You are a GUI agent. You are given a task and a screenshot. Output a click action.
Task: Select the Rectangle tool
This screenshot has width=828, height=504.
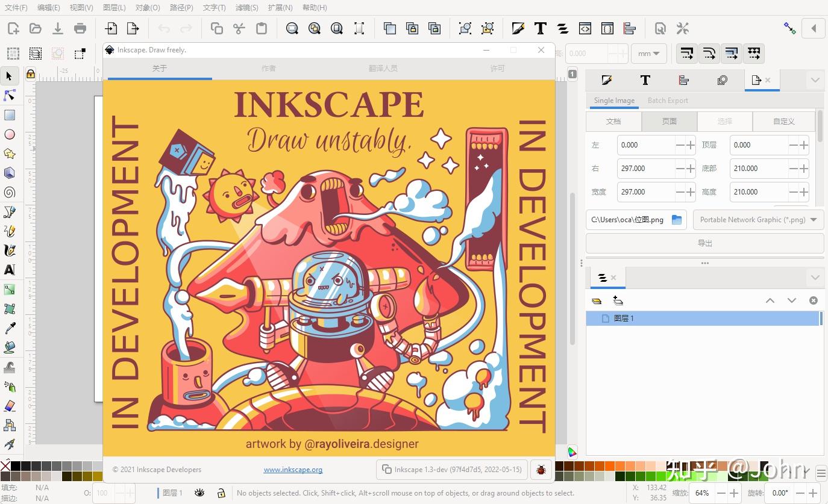(x=9, y=115)
